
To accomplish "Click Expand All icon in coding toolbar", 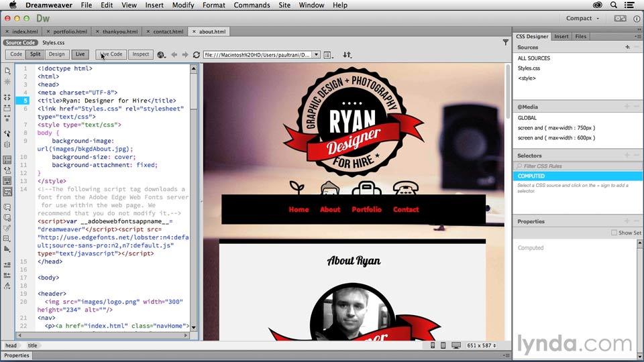I will pos(7,119).
